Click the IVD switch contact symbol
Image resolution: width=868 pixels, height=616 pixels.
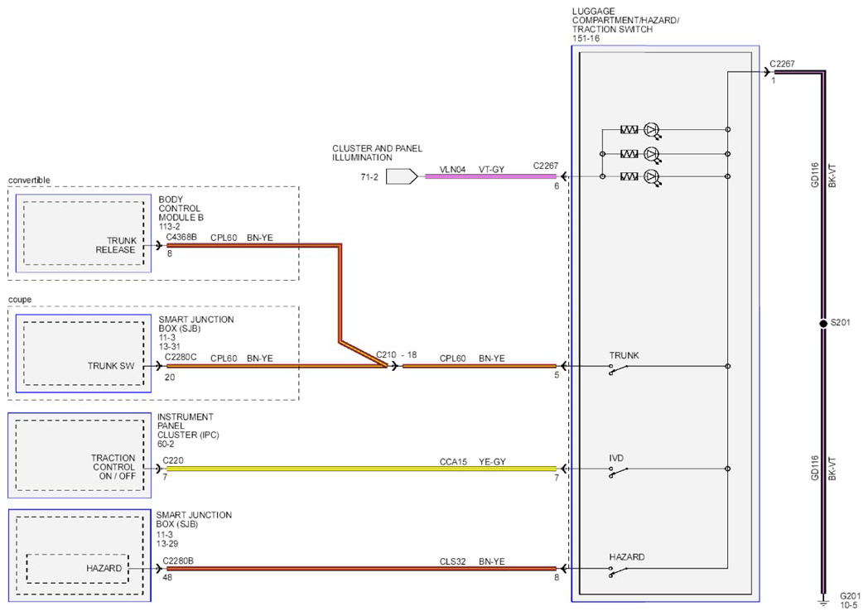click(x=619, y=472)
